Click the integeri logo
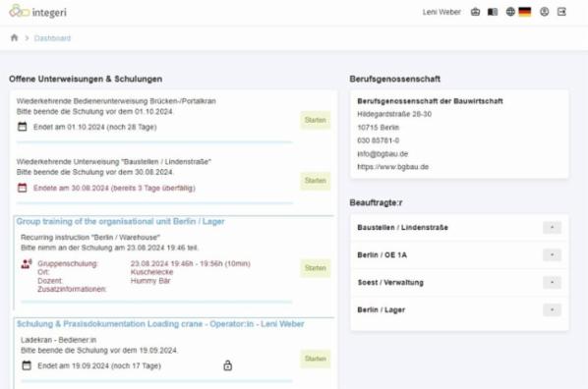 (x=38, y=11)
